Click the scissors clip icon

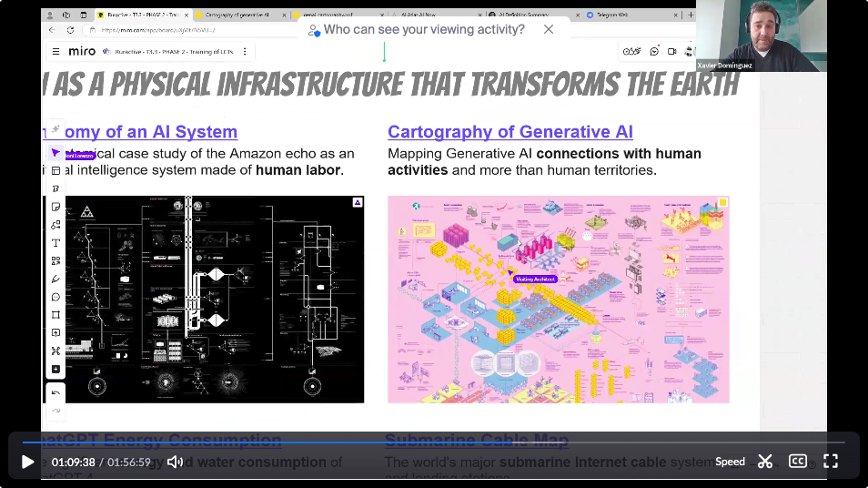(x=764, y=462)
